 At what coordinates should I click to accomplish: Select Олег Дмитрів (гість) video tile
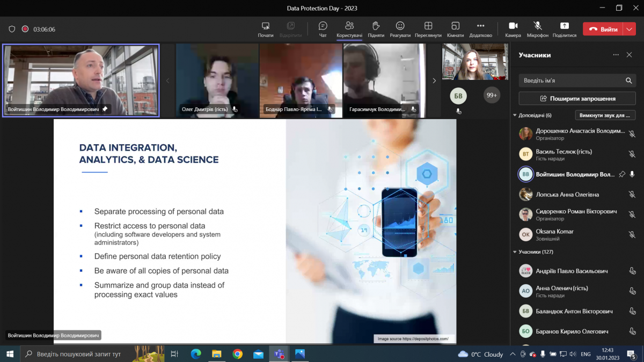217,80
